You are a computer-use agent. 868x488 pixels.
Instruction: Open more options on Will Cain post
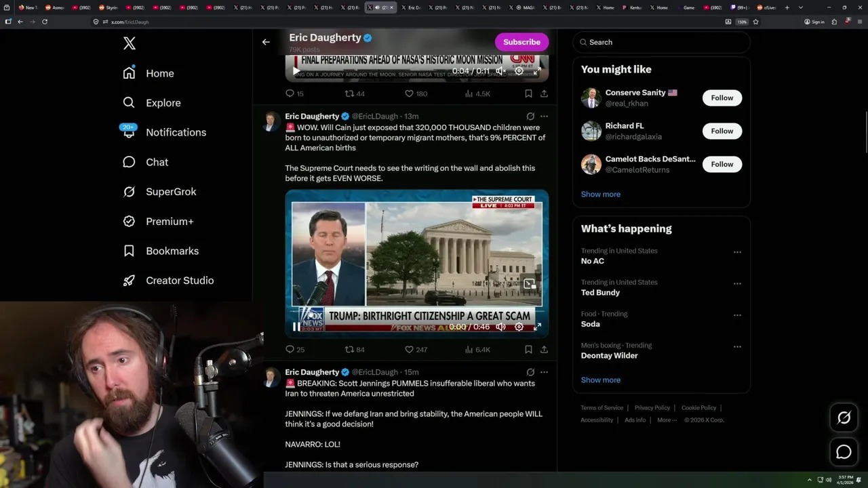coord(544,117)
